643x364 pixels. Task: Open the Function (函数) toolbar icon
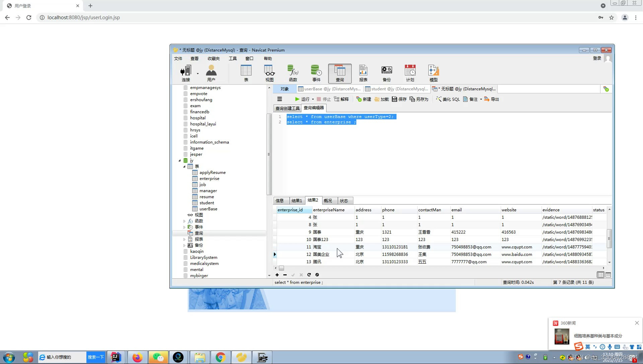(x=293, y=73)
